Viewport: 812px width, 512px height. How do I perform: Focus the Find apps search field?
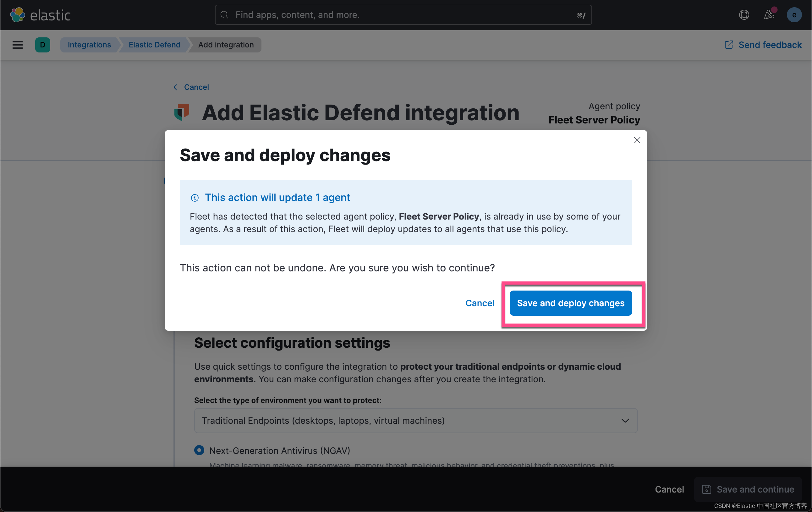[x=403, y=15]
